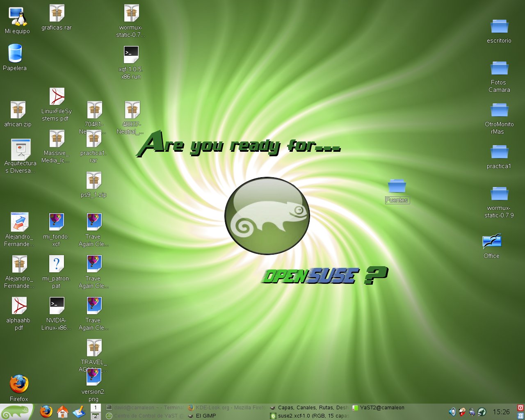Launch the office writer panel icon
The height and width of the screenshot is (420, 525).
click(79, 411)
